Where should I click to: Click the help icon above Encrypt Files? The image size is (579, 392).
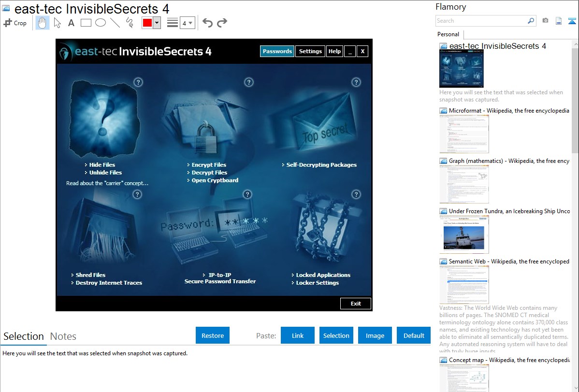249,82
